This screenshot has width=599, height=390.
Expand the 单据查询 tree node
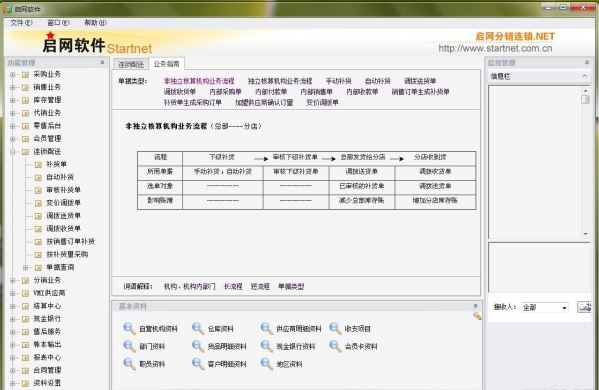click(26, 267)
